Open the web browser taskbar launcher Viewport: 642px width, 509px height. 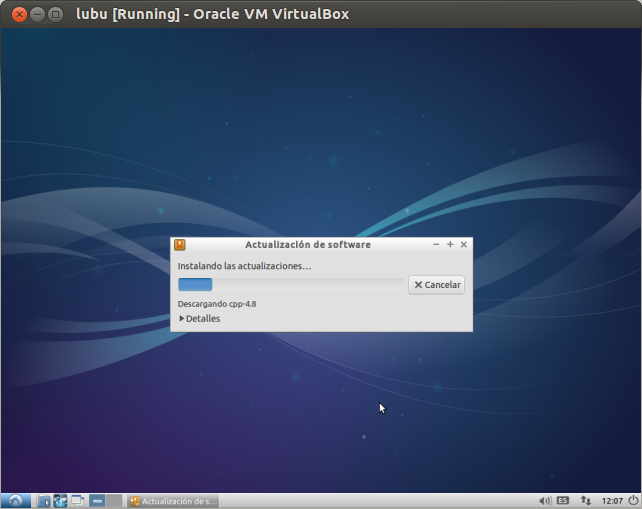pos(60,501)
